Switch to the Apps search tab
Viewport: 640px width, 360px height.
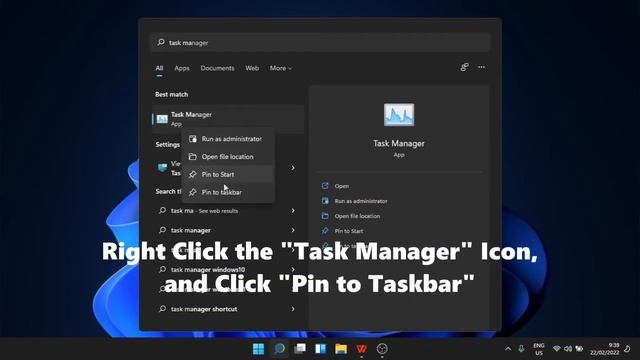[x=182, y=68]
